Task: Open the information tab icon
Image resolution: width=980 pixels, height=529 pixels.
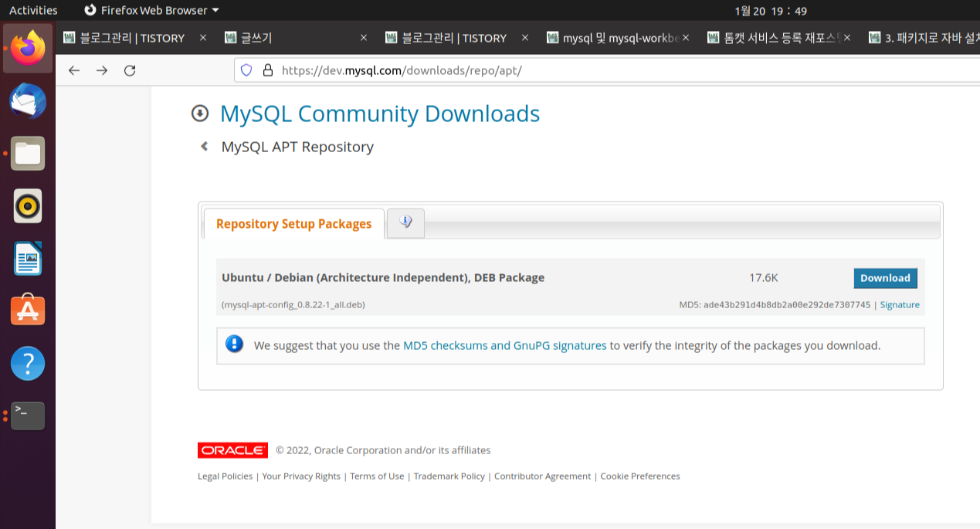Action: click(405, 222)
